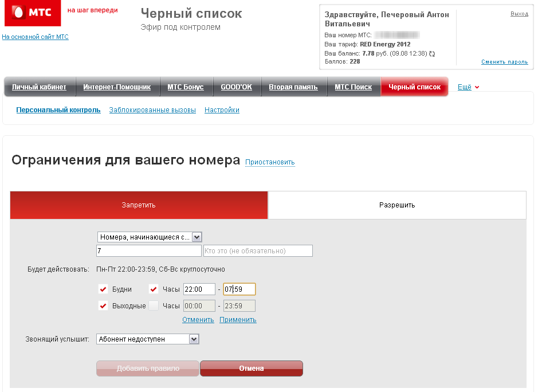Focus the number prefix field containing 7
Image resolution: width=538 pixels, height=392 pixels.
pos(148,250)
